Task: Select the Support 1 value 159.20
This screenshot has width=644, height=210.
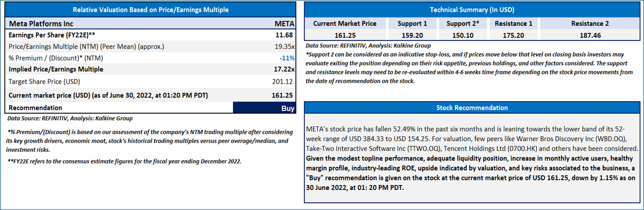Action: (x=412, y=36)
